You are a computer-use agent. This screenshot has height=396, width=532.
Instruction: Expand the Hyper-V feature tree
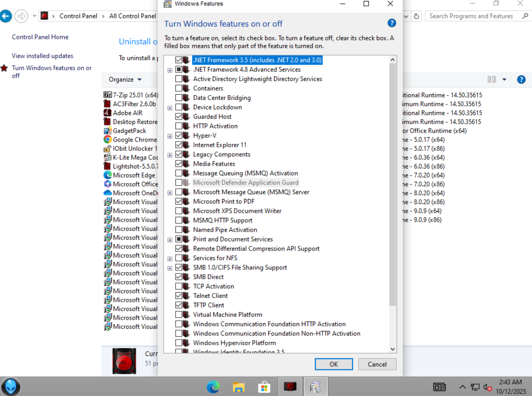pyautogui.click(x=170, y=136)
